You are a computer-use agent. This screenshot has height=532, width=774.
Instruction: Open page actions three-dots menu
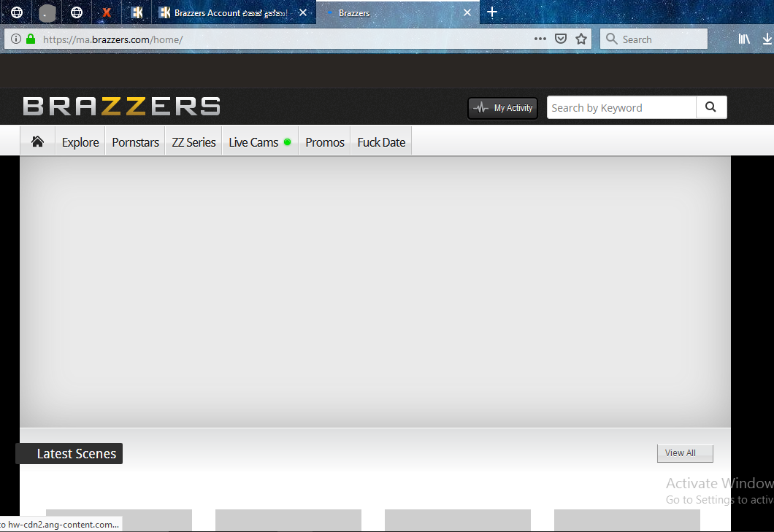[540, 39]
